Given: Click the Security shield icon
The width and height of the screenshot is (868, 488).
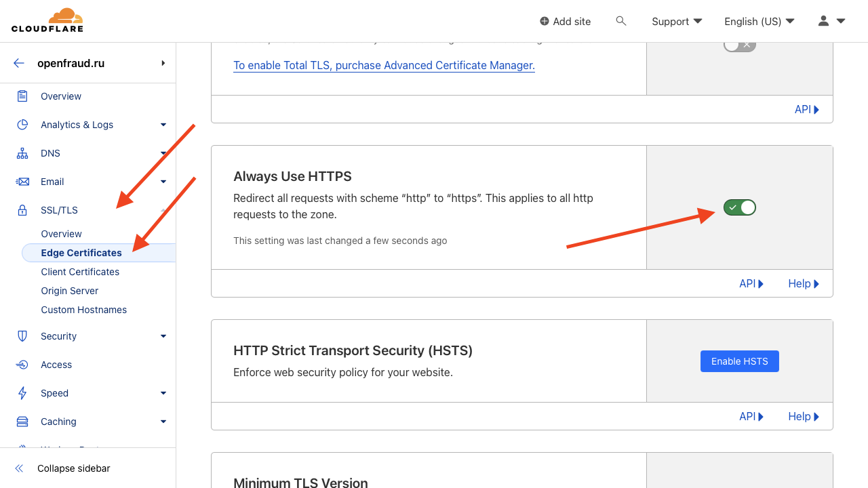Looking at the screenshot, I should 22,336.
